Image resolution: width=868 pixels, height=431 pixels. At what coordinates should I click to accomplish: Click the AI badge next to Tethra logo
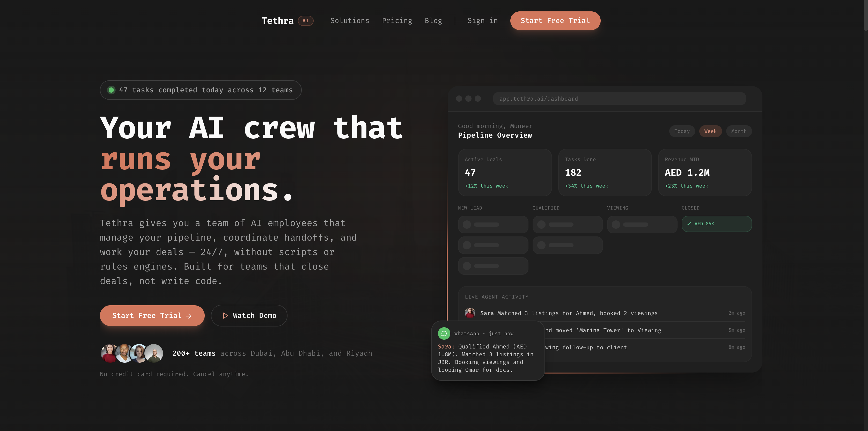point(305,20)
